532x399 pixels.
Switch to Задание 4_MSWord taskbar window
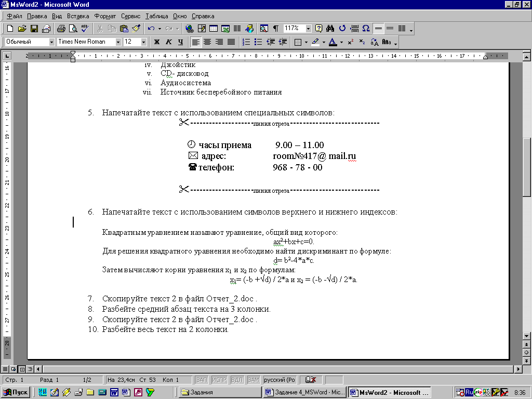pos(304,392)
